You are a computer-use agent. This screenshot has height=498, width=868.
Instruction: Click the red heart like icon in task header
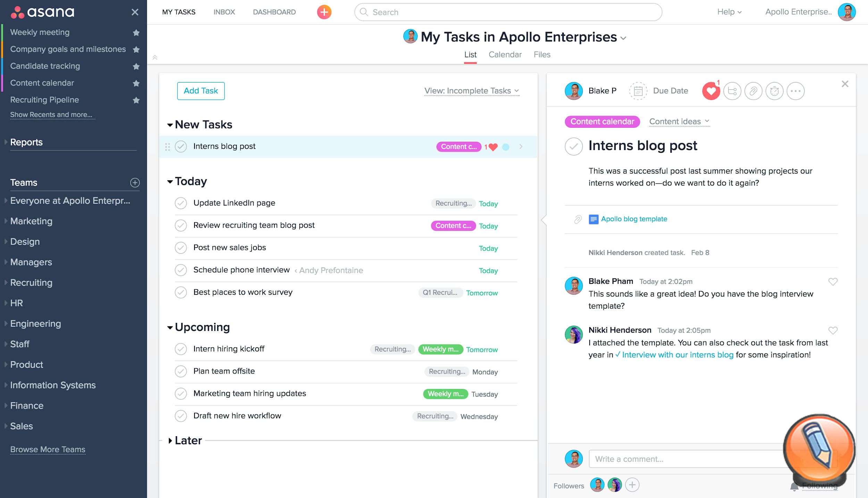[711, 91]
